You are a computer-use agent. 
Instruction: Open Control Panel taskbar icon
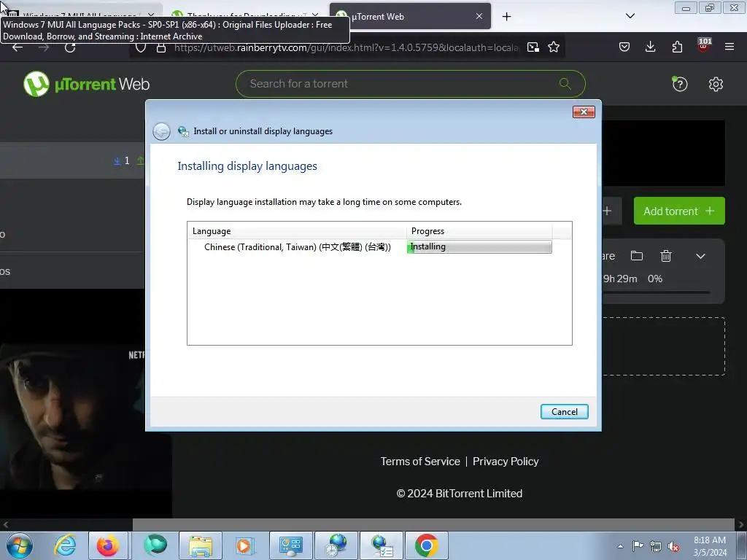click(290, 545)
